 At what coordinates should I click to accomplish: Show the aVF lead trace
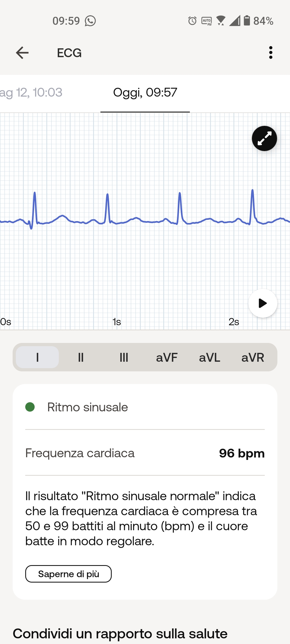[x=167, y=357]
